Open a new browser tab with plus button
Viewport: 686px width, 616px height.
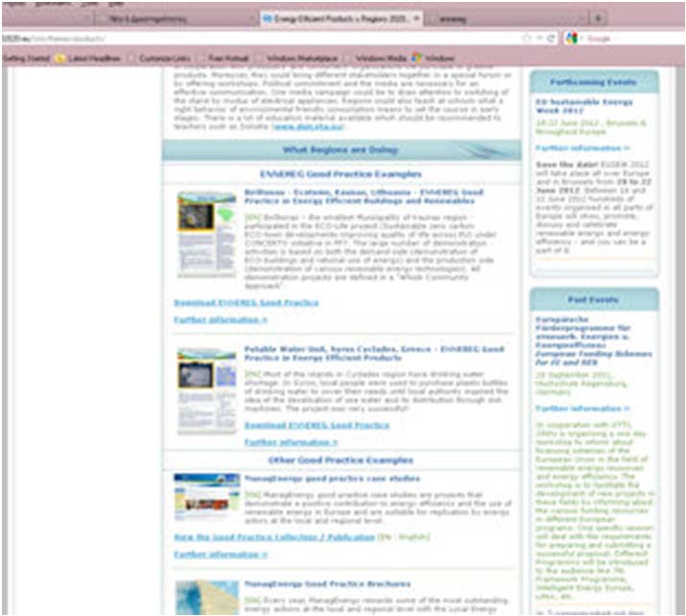[598, 18]
